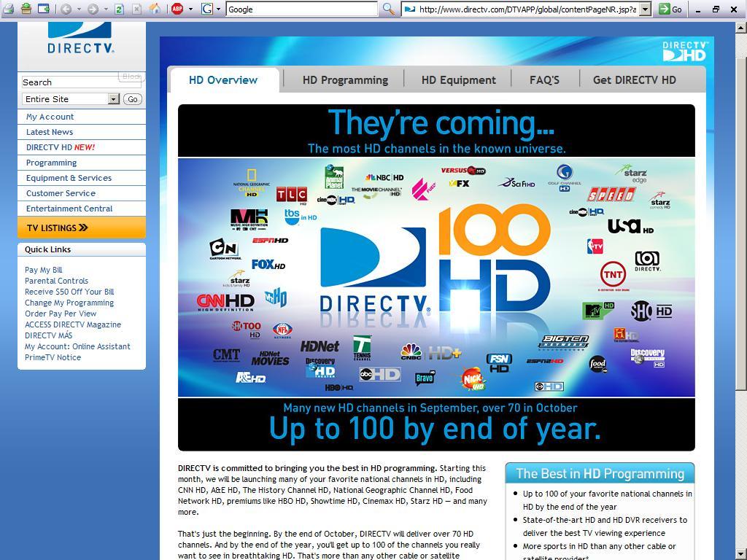747x560 pixels.
Task: Click into the browser address bar URL
Action: pos(527,9)
